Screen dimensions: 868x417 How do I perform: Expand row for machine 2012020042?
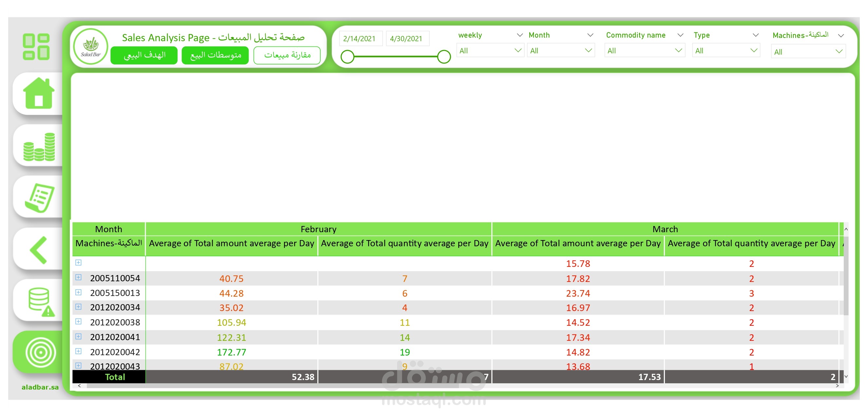[x=78, y=351]
